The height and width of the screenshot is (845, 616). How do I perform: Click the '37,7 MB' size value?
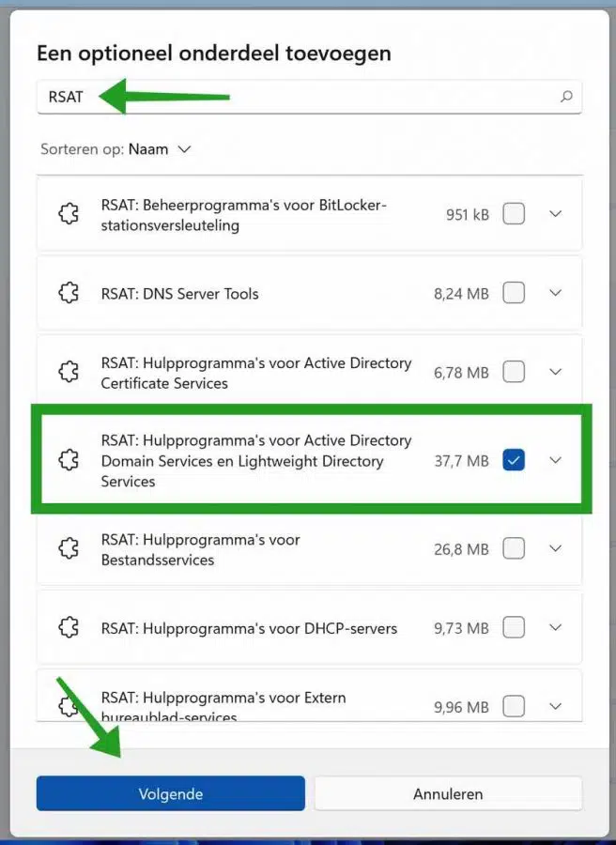point(461,461)
